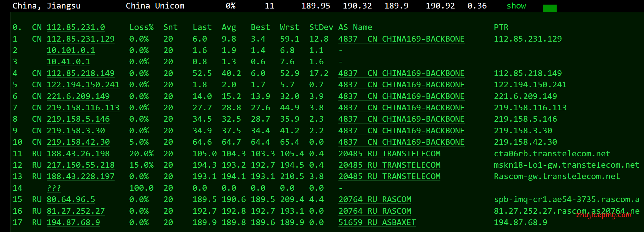Screen dimensions: 644x232
Task: Click the 'StDev' column header
Action: (x=321, y=27)
